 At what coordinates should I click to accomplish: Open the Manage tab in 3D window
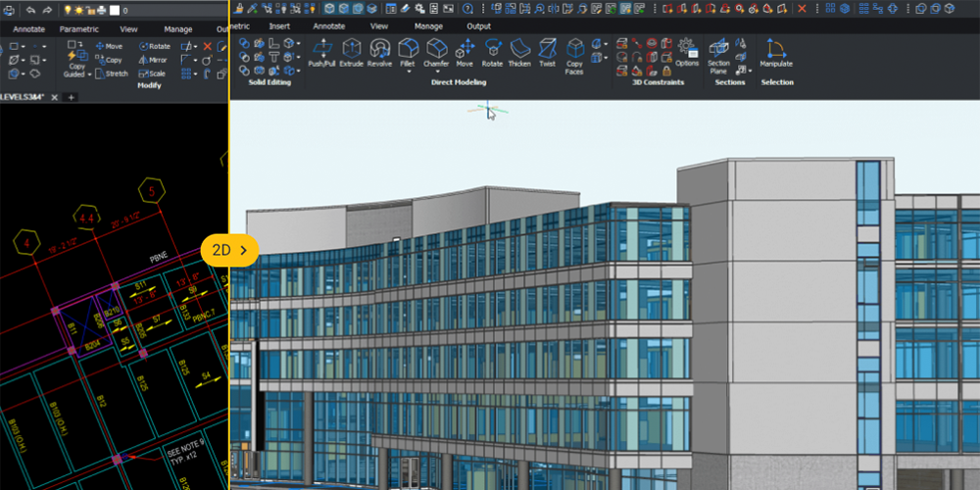click(x=429, y=26)
